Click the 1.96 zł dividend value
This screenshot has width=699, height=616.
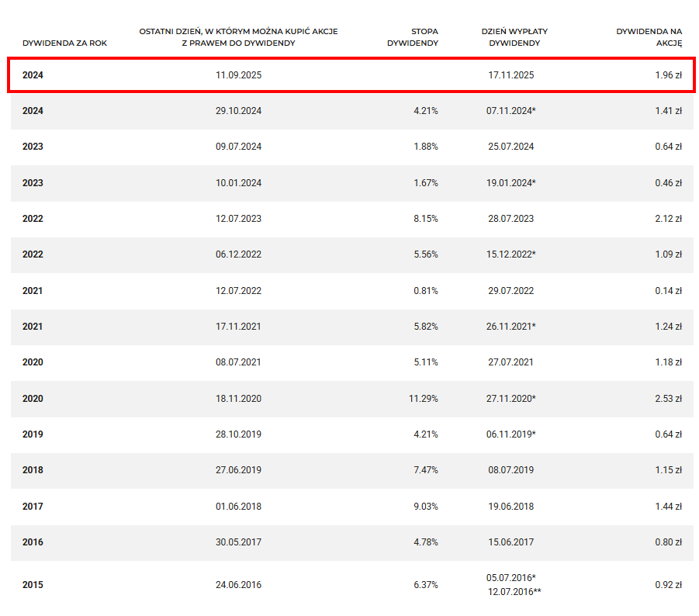667,75
